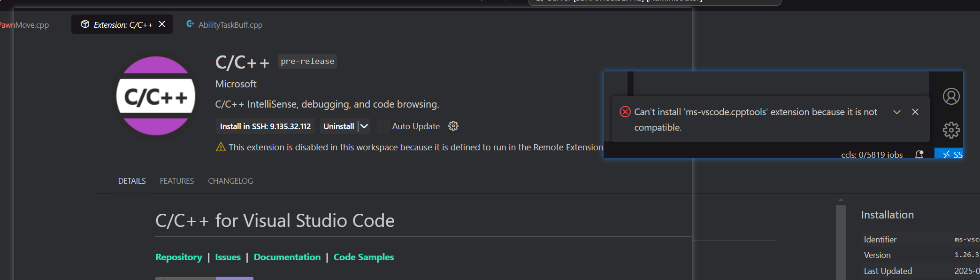
Task: Click Install in SSH: 9.135.32.112 button
Action: [265, 126]
